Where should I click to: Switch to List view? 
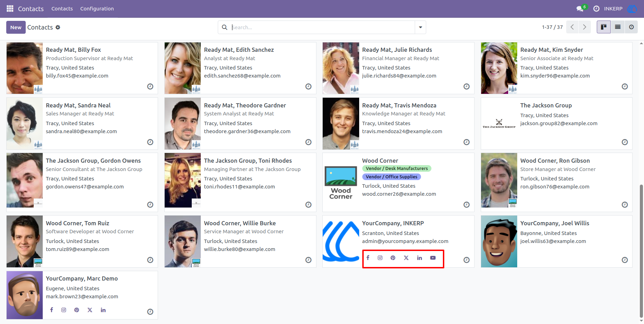pyautogui.click(x=618, y=27)
